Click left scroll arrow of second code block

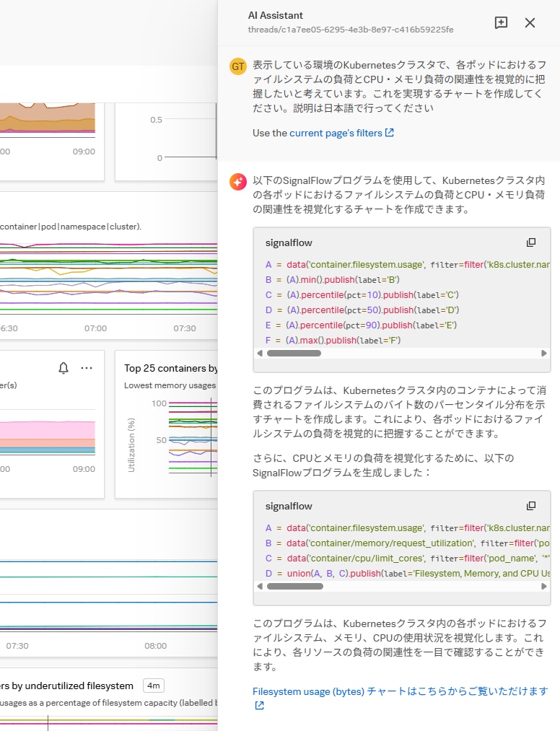[x=260, y=587]
